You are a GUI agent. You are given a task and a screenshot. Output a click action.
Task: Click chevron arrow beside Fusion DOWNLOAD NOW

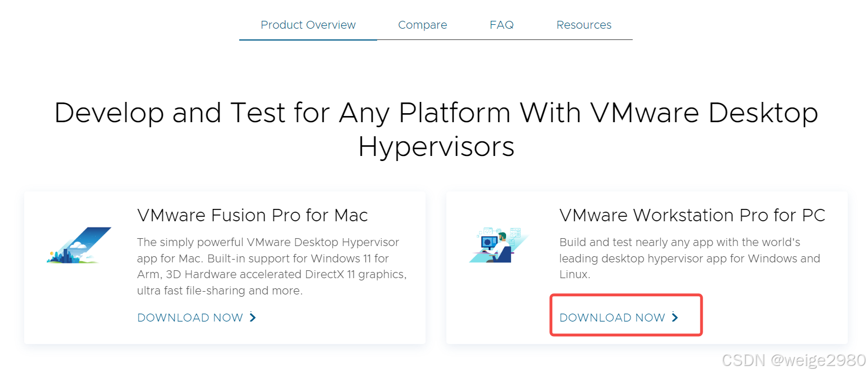[253, 318]
